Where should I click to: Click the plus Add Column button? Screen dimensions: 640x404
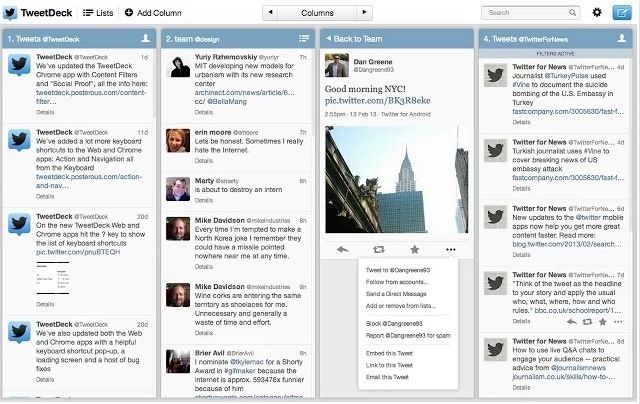click(153, 13)
